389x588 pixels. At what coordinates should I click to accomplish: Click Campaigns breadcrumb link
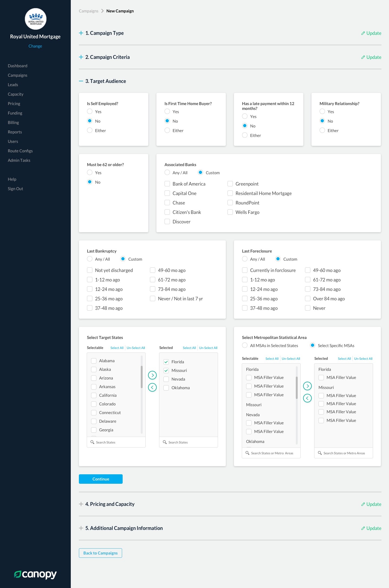(89, 11)
